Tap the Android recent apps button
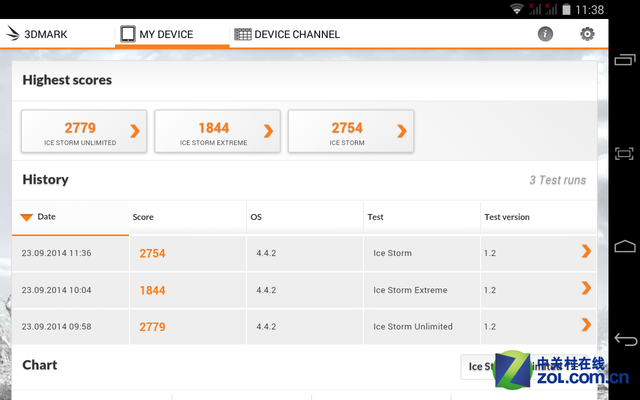Screen dimensions: 640x400 pyautogui.click(x=624, y=60)
